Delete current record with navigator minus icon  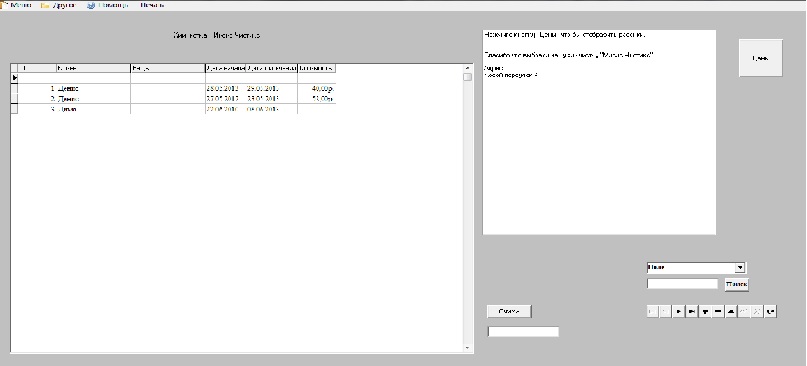coord(718,311)
